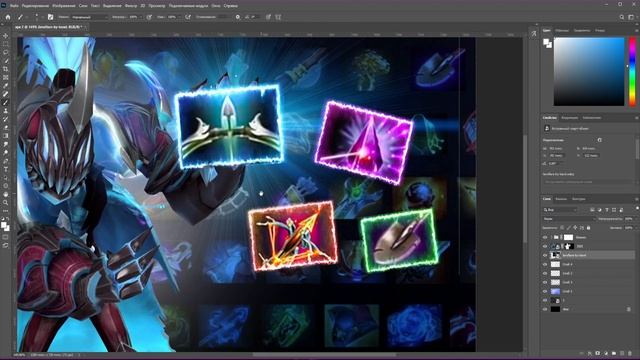Open the Окно menu
This screenshot has height=360, width=640.
[216, 6]
